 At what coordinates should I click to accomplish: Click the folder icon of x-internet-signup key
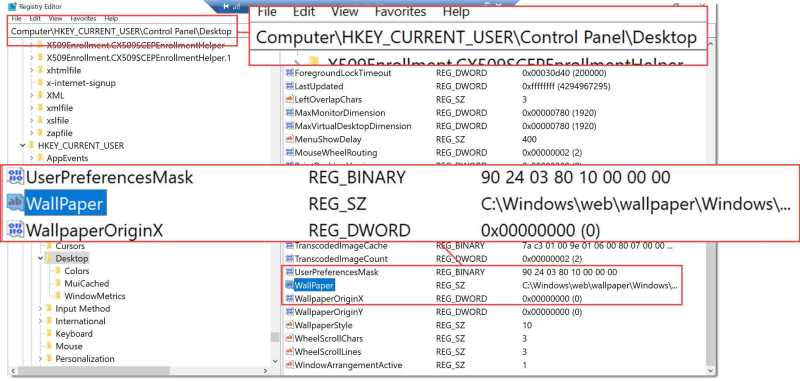[40, 83]
